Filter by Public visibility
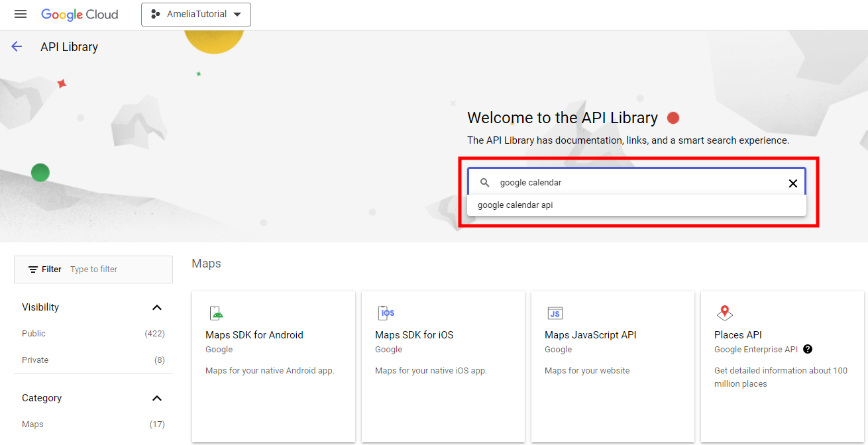This screenshot has width=868, height=445. [33, 333]
